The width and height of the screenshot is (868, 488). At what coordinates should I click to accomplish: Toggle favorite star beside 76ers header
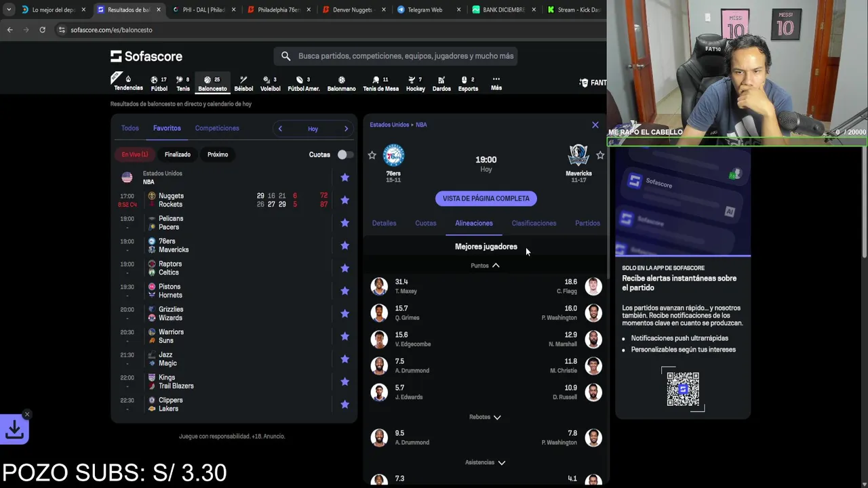(x=372, y=155)
